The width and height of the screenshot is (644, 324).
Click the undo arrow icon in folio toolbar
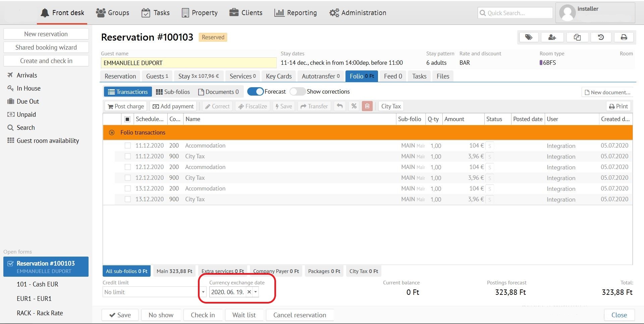[x=340, y=106]
